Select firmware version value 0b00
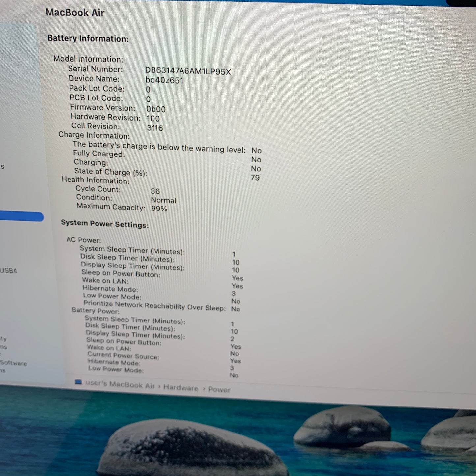476x476 pixels. (156, 109)
